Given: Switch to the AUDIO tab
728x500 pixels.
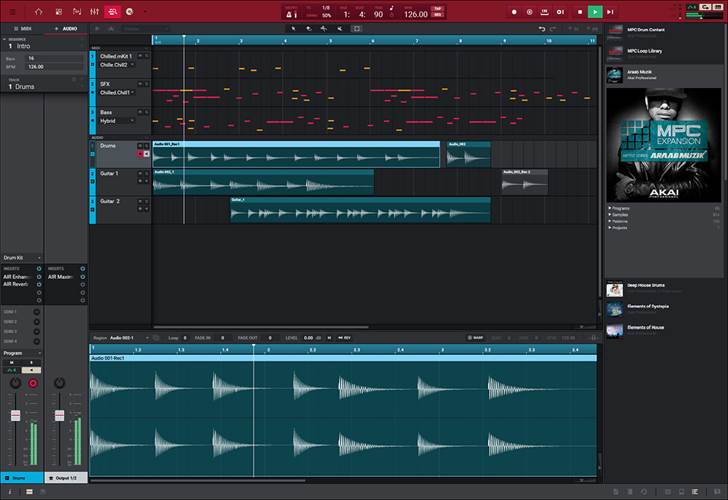Looking at the screenshot, I should pyautogui.click(x=66, y=29).
